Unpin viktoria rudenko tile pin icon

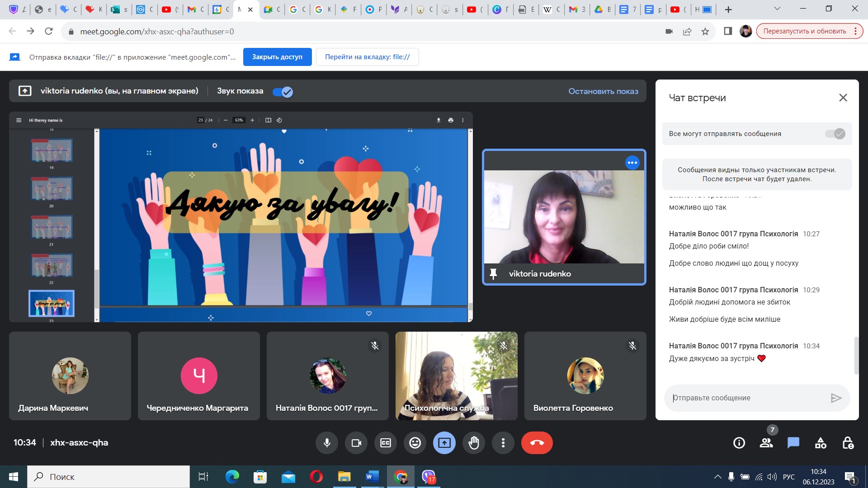point(493,274)
